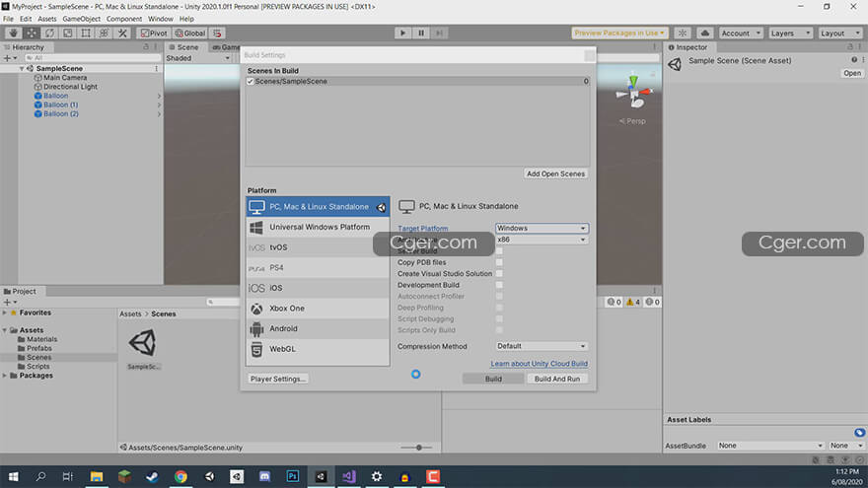Enable Development Build checkbox
The image size is (868, 488).
(x=499, y=285)
